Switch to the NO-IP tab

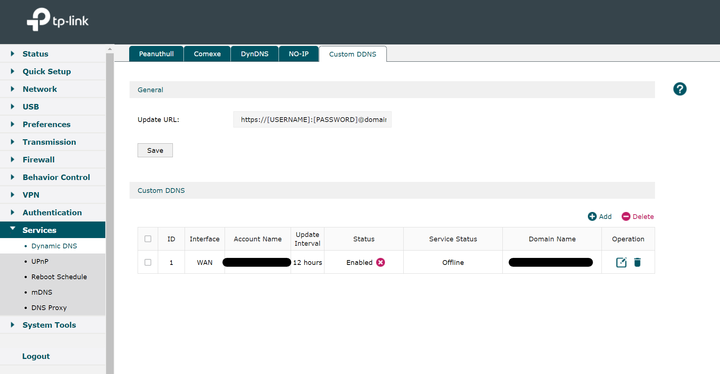[298, 54]
